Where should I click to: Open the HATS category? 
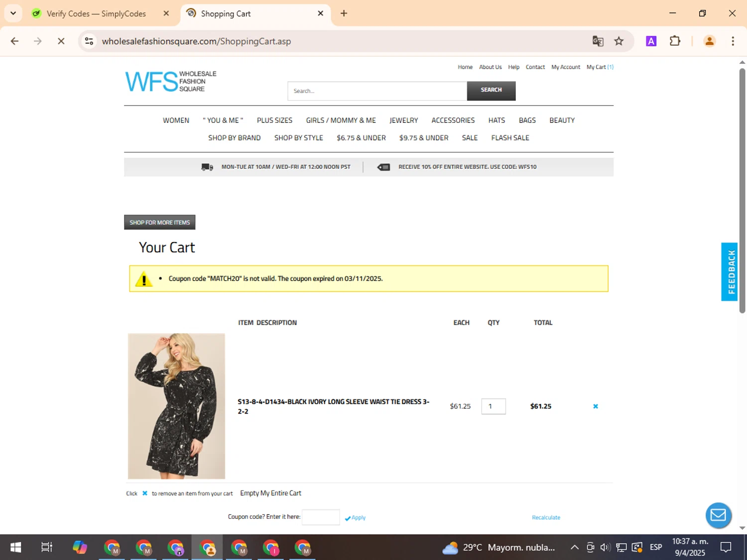497,120
